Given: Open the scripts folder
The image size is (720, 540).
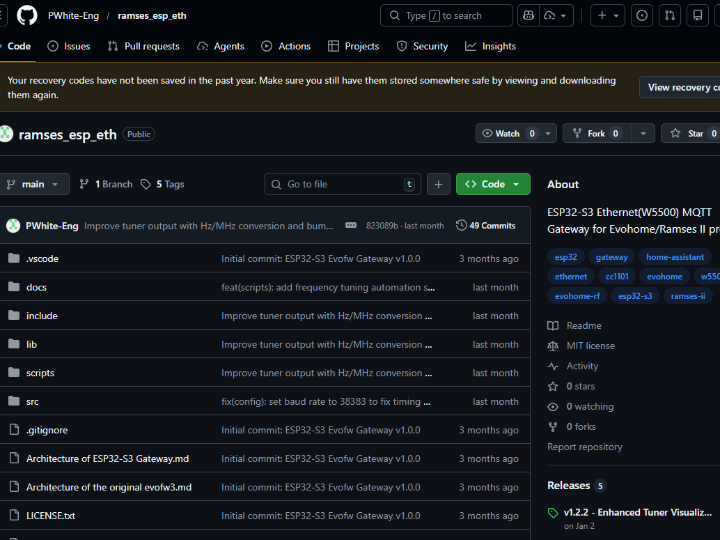Looking at the screenshot, I should coord(40,373).
